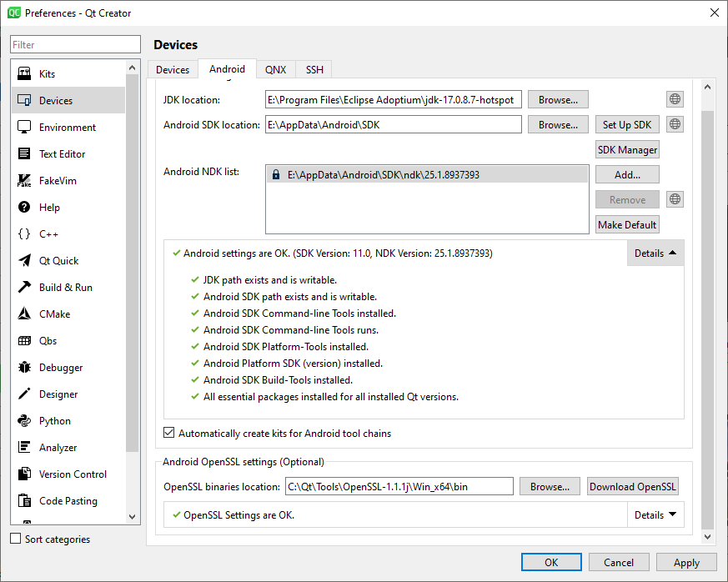Toggle automatically create kits for Android
The height and width of the screenshot is (582, 728).
[x=169, y=434]
